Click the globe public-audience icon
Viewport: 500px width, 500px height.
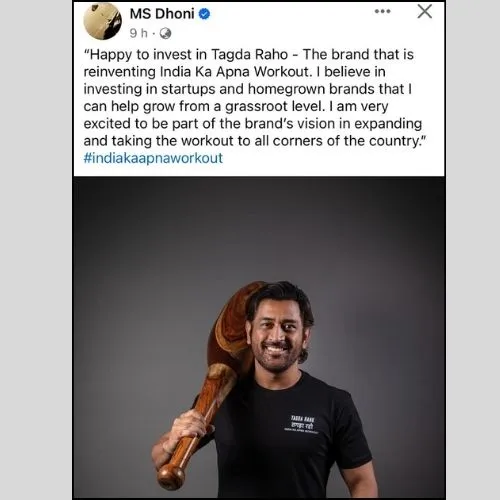(165, 33)
